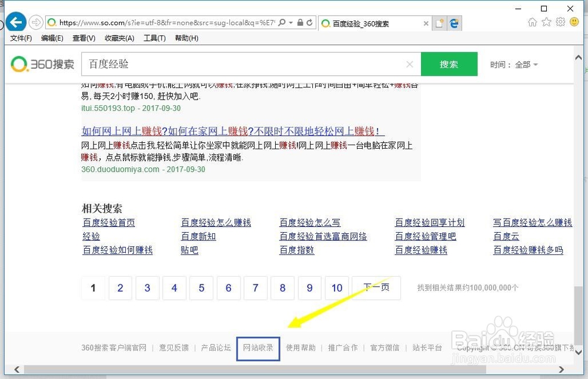Go to results page 2
This screenshot has height=379, width=588.
(121, 288)
